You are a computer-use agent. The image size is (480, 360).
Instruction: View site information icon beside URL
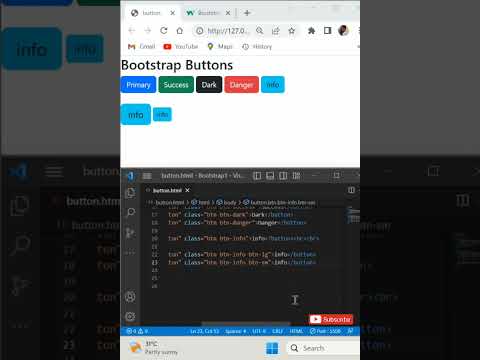click(x=199, y=31)
